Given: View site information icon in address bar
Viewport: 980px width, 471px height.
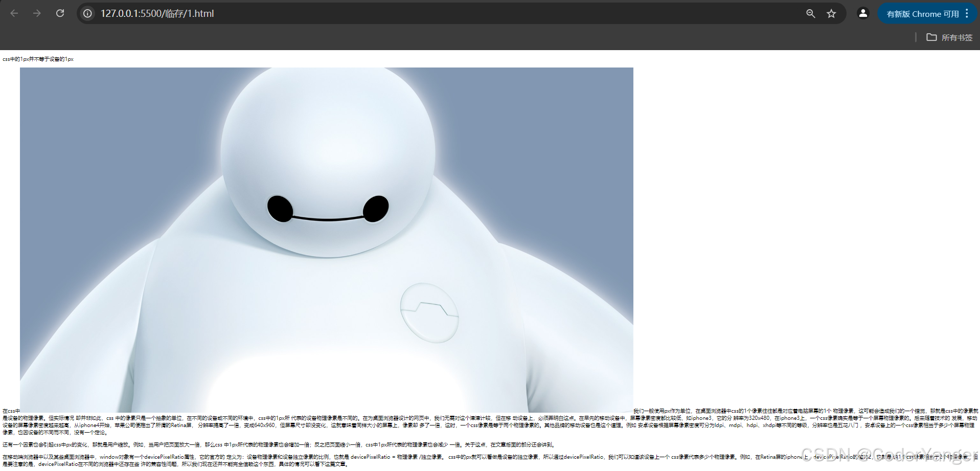Looking at the screenshot, I should tap(88, 13).
